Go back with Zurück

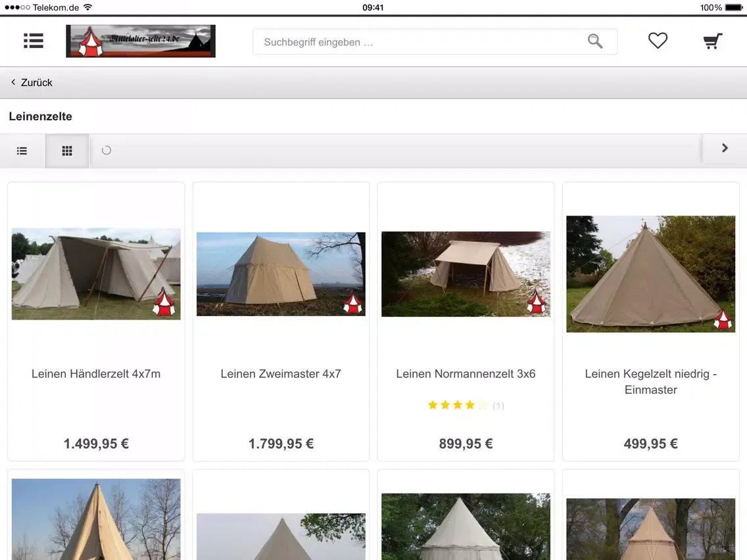(32, 82)
